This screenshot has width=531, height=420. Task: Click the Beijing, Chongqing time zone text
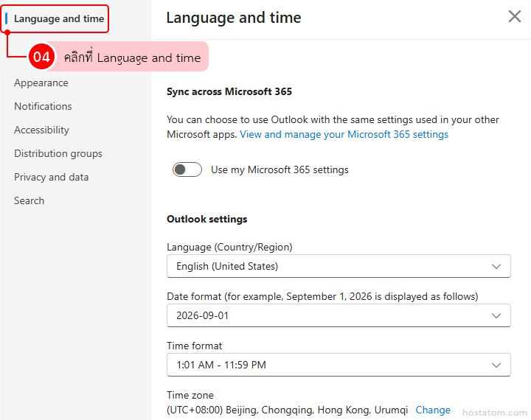(288, 410)
